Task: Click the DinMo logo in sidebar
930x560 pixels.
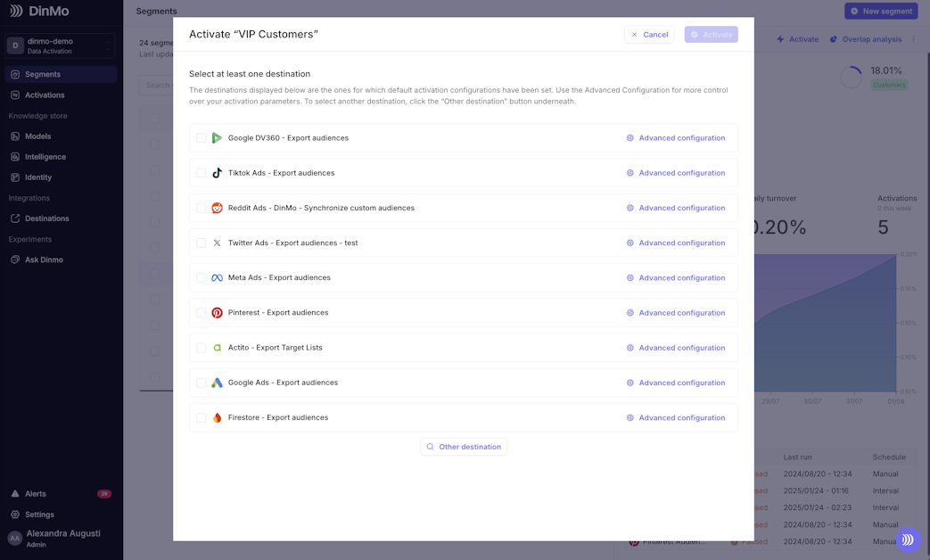Action: (x=40, y=11)
